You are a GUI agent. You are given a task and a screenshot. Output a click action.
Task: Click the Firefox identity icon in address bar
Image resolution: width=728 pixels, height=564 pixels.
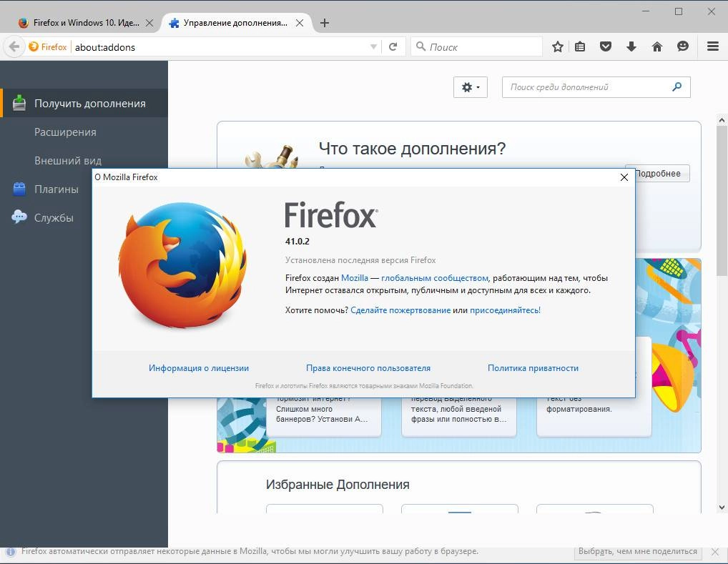tap(34, 47)
